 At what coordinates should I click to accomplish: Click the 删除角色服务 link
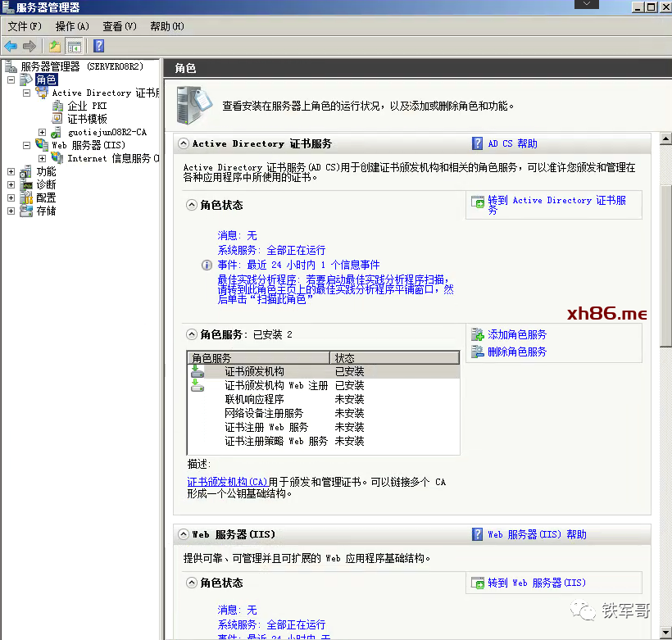pos(517,352)
